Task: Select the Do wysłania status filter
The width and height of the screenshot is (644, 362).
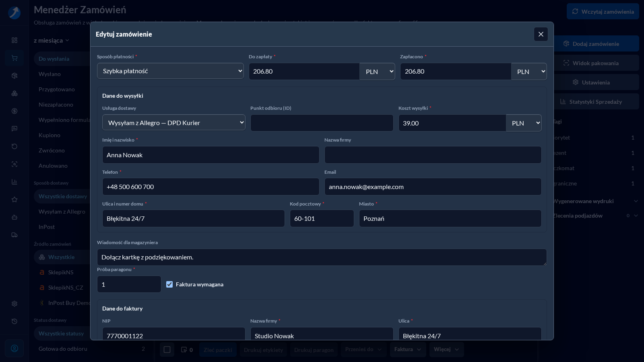Action: 62,59
